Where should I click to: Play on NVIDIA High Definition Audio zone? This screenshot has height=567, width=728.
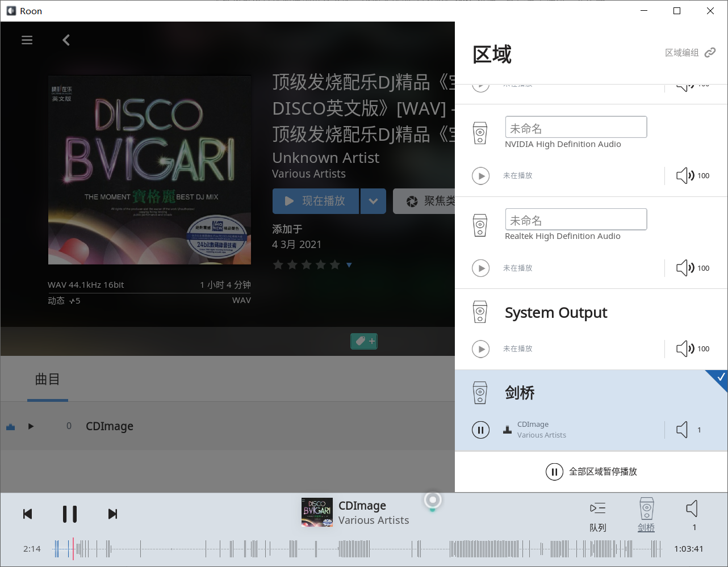(481, 176)
